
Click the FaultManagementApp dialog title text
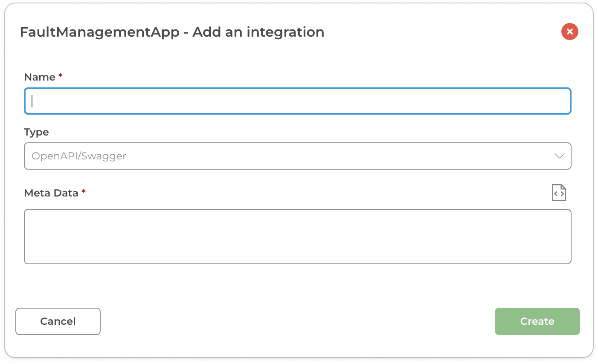(99, 32)
